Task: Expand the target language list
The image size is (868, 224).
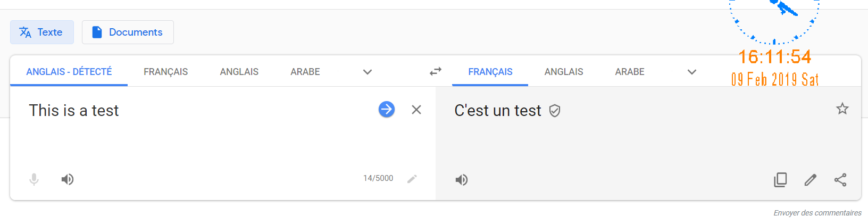Action: [692, 72]
